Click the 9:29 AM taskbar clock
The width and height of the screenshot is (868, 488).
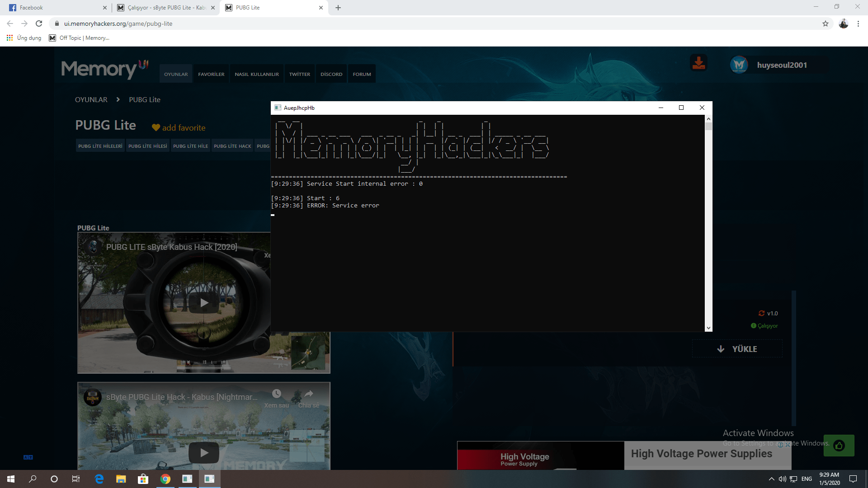829,479
